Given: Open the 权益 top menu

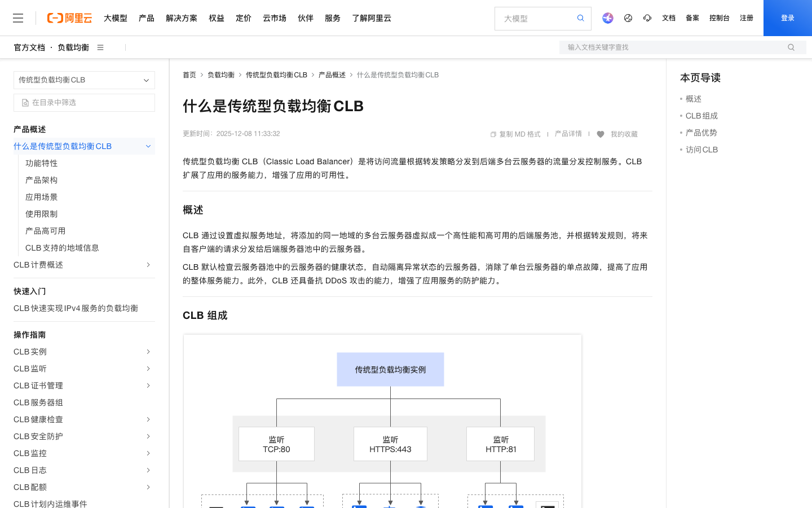Looking at the screenshot, I should click(217, 18).
